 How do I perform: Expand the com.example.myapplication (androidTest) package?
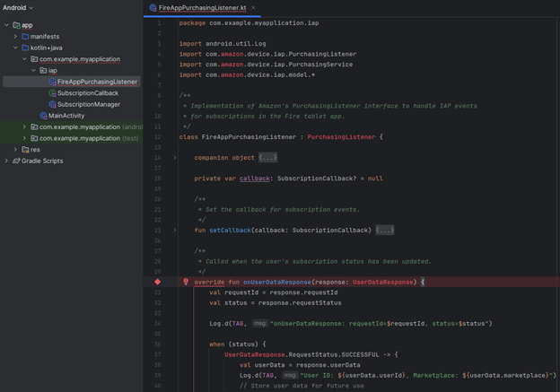click(24, 126)
